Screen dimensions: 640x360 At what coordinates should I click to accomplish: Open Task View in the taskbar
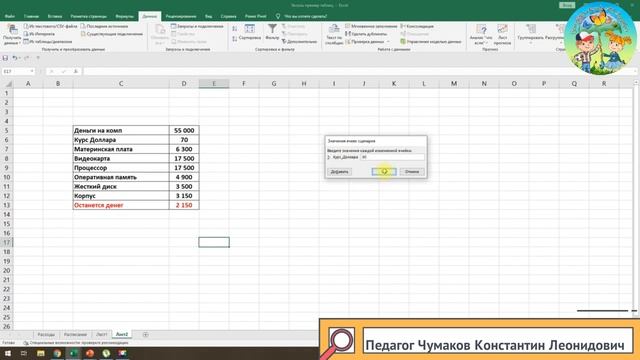(24, 353)
